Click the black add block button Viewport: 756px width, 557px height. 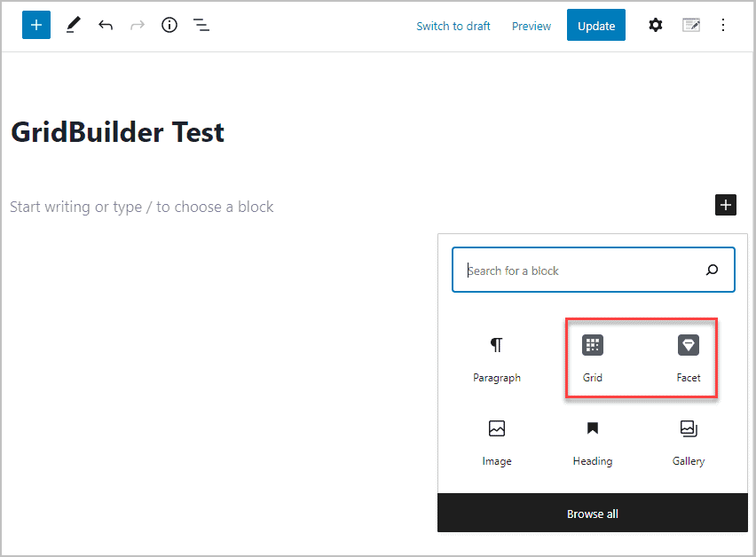[x=726, y=206]
